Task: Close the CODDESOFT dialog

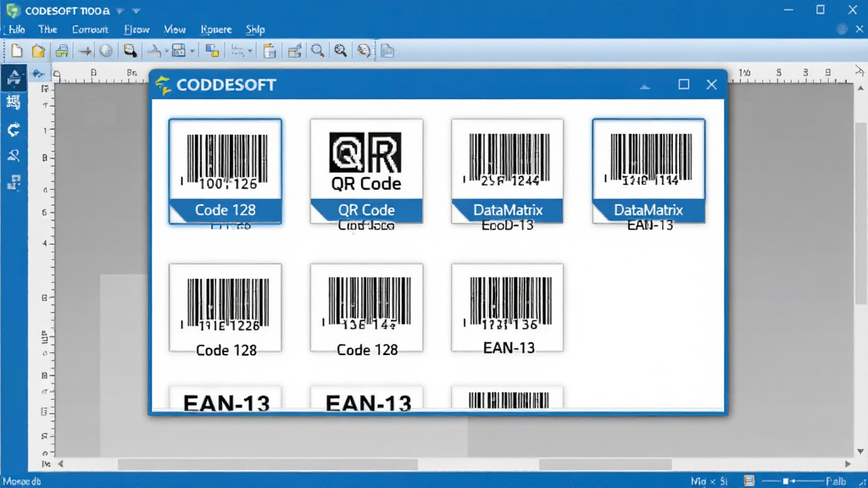Action: click(x=711, y=85)
